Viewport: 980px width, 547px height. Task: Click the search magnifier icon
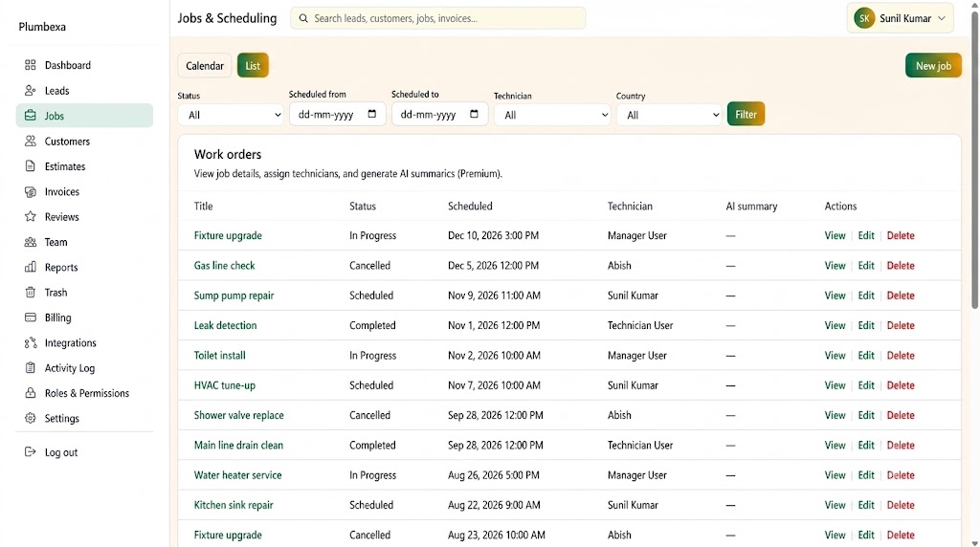click(x=303, y=18)
